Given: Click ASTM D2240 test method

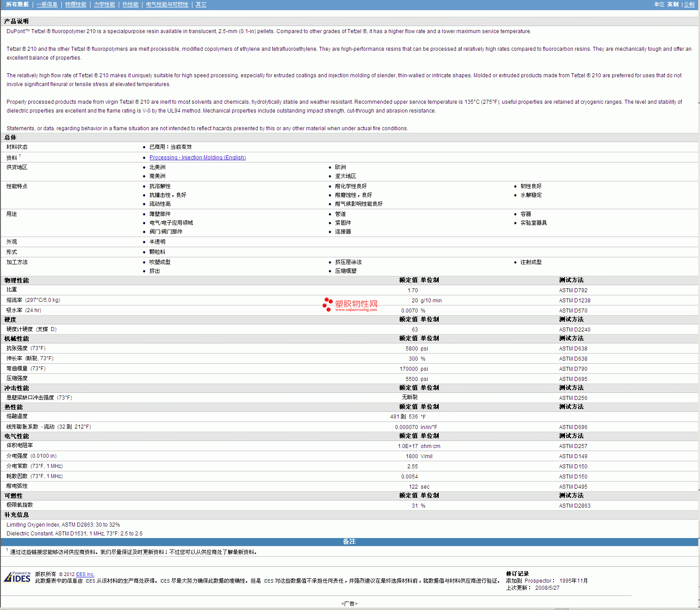Looking at the screenshot, I should coord(574,330).
